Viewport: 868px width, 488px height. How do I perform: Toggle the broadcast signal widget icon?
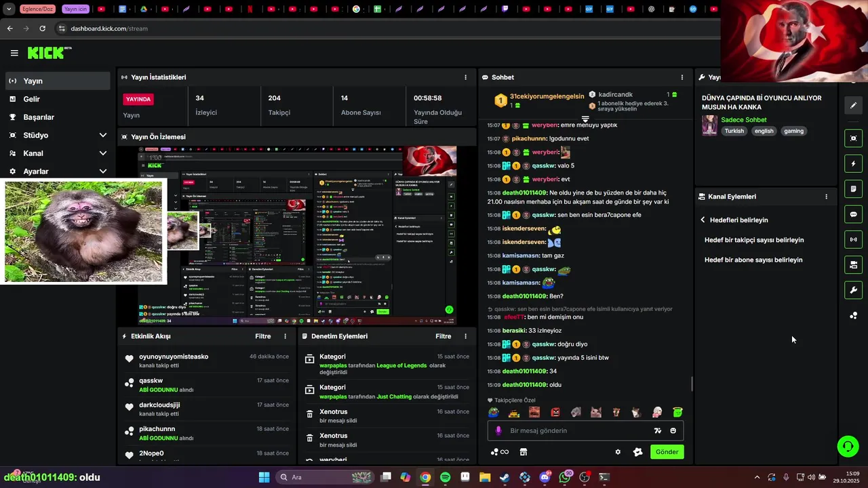pyautogui.click(x=853, y=239)
